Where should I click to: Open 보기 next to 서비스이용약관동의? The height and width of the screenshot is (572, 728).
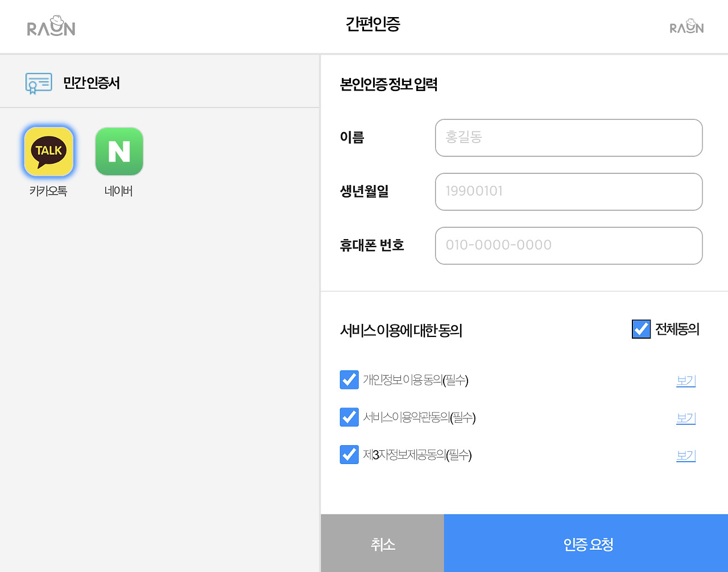point(685,418)
